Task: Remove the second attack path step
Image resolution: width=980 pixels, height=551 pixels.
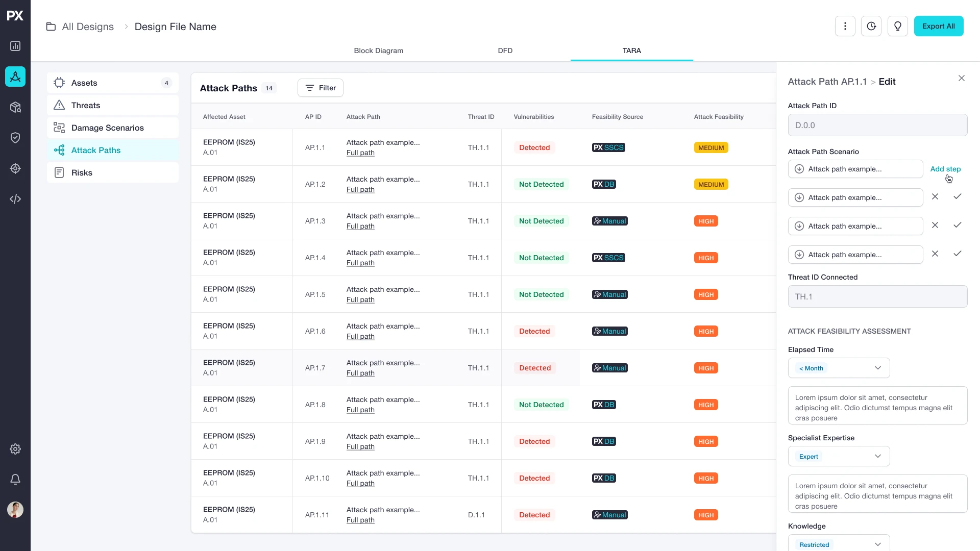Action: 935,196
